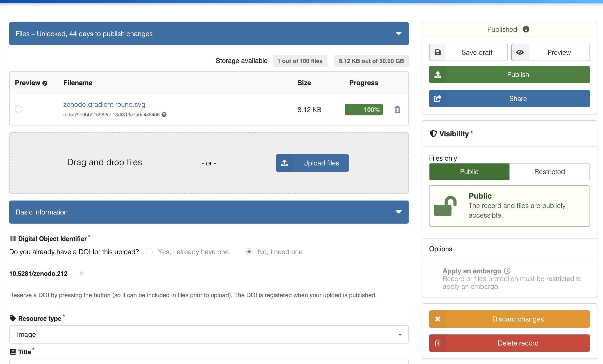Click the 100% upload progress bar
This screenshot has width=603, height=364.
point(363,110)
